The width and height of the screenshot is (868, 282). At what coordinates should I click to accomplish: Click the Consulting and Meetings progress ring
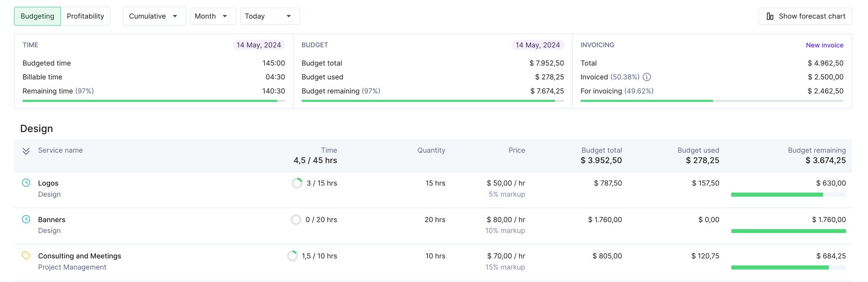click(292, 256)
